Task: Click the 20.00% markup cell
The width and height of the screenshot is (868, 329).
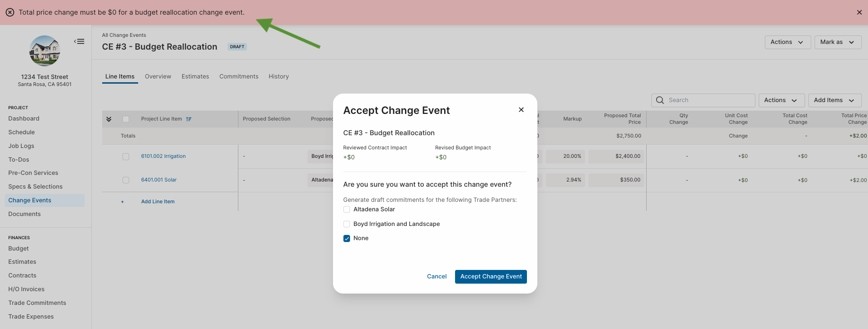Action: click(565, 156)
